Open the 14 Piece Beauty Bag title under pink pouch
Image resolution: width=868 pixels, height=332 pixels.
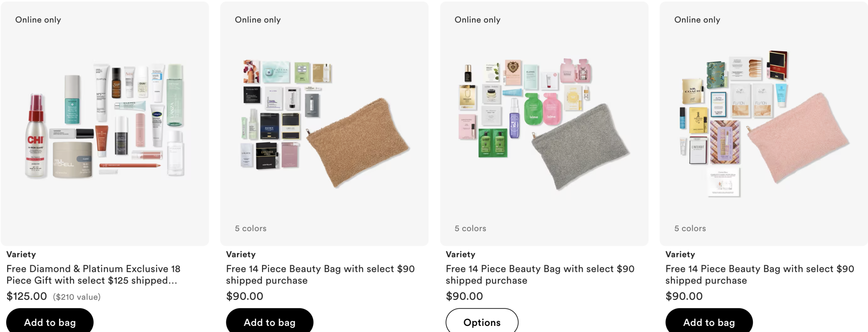pos(759,274)
